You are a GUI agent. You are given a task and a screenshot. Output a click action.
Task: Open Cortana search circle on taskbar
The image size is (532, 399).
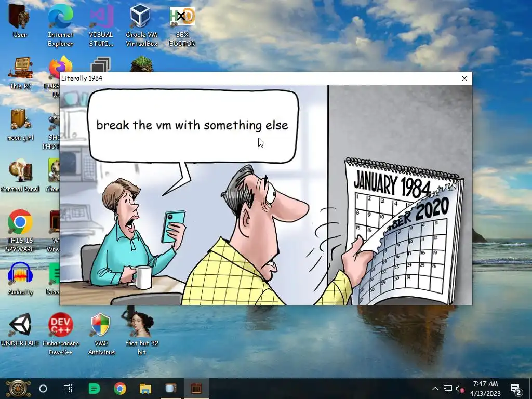43,389
